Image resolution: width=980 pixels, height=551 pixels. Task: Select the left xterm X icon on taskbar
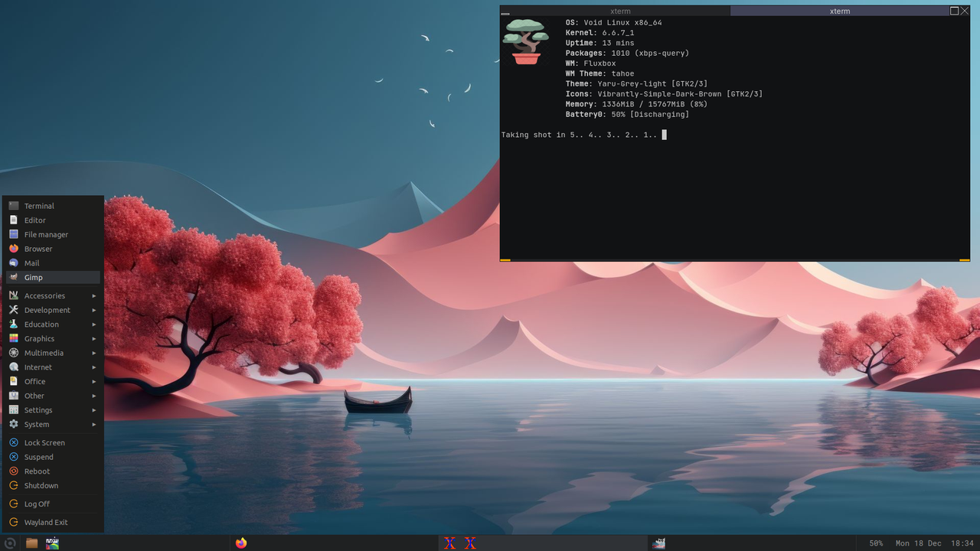click(x=450, y=543)
